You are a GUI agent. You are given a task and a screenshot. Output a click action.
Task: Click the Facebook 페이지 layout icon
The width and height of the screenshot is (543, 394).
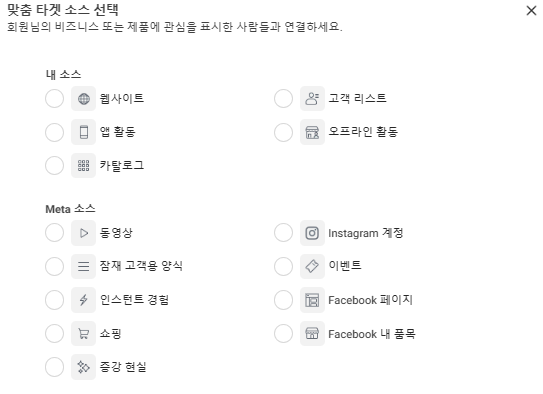point(312,300)
